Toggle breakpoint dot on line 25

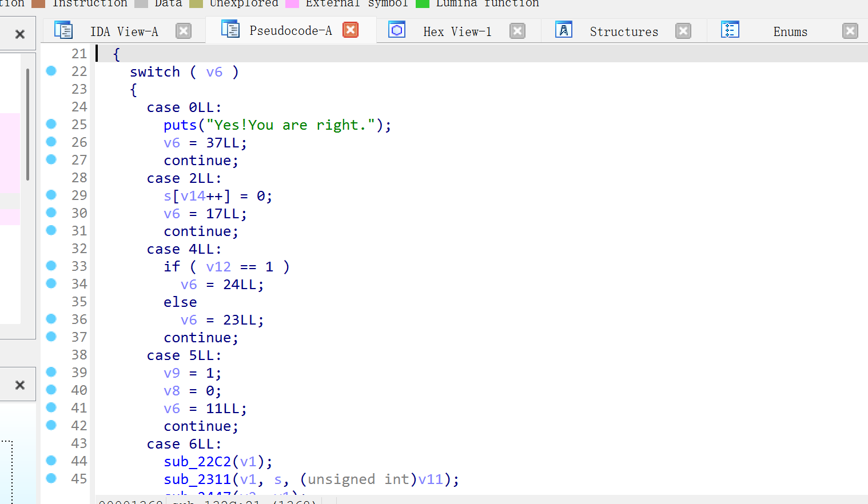point(51,124)
